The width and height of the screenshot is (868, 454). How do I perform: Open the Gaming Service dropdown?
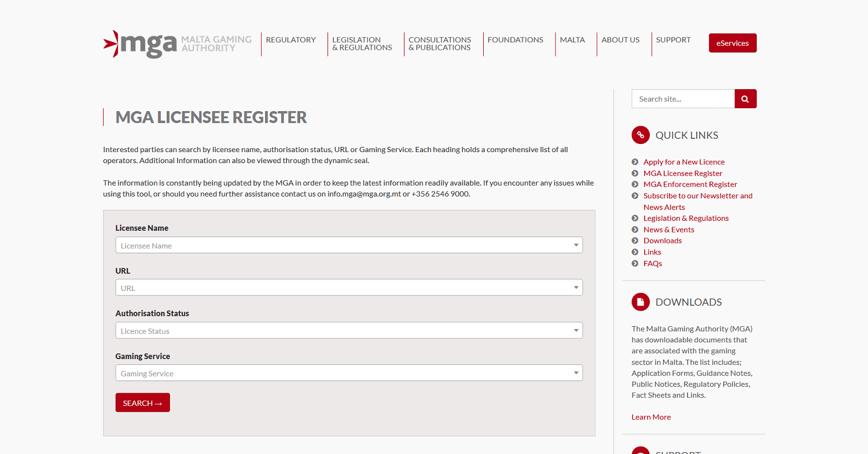click(x=349, y=374)
